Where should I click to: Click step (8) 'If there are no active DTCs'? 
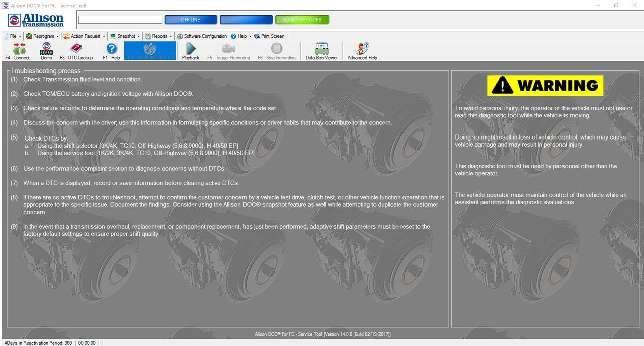point(234,204)
